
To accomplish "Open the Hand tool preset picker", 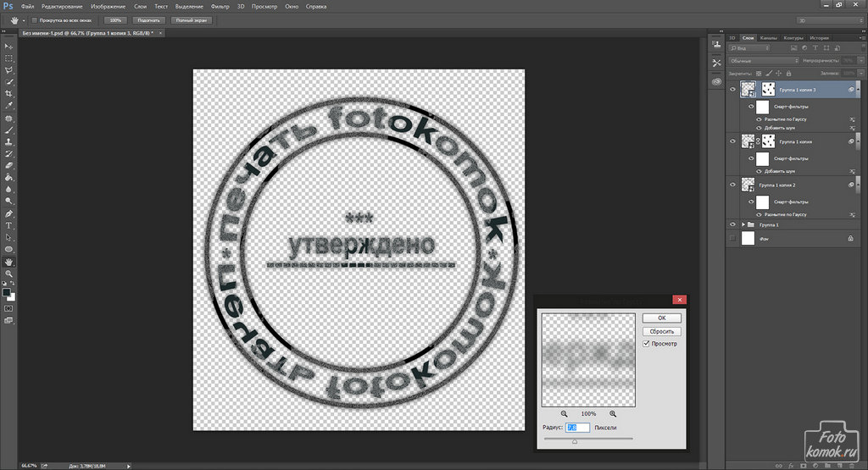I will [x=23, y=20].
